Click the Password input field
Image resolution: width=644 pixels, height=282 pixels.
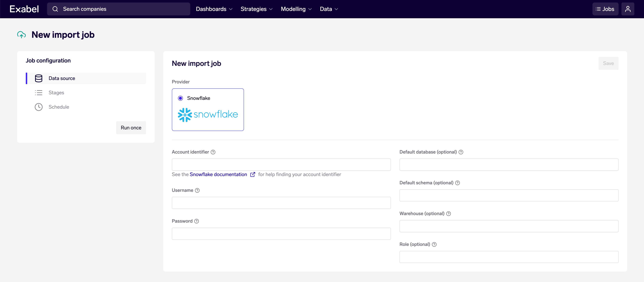[x=281, y=234]
